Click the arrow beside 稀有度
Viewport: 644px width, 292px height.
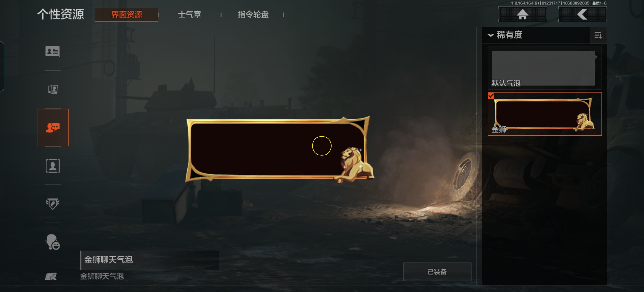click(x=491, y=35)
